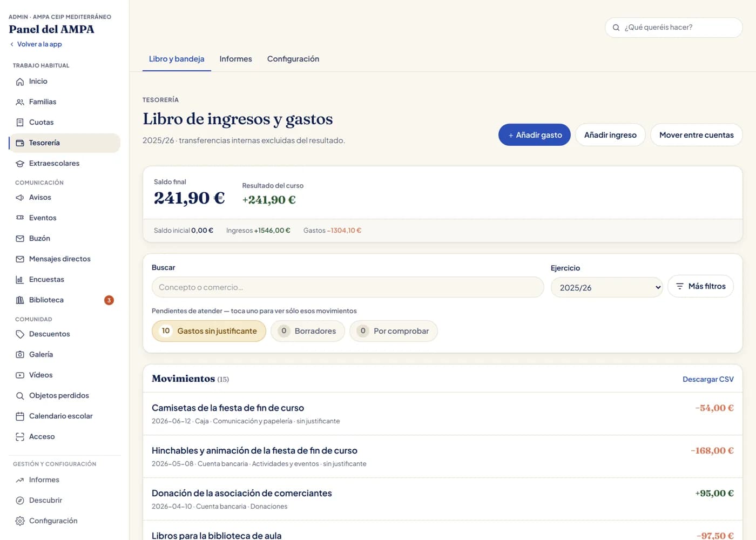Select the Eventos ticket icon

tap(20, 218)
